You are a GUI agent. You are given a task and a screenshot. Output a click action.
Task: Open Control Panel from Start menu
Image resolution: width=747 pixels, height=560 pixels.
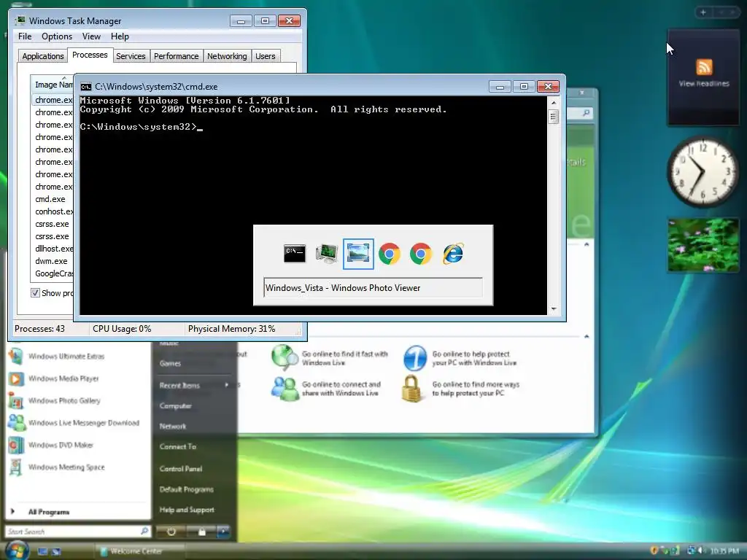[x=181, y=469]
